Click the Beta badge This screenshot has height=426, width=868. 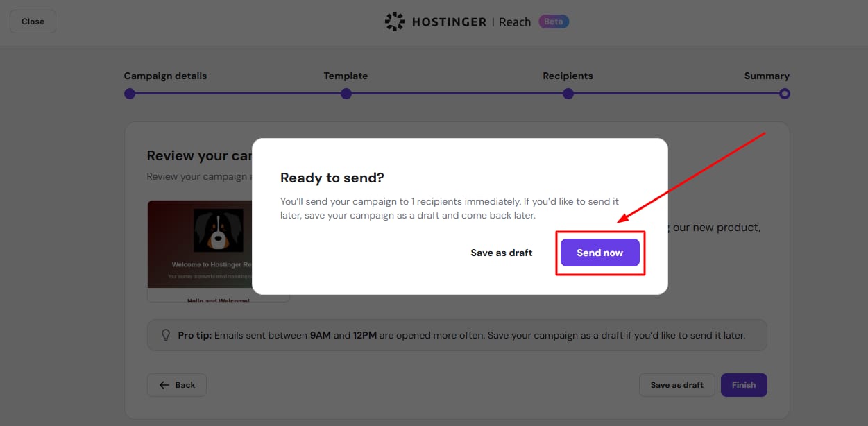click(x=554, y=22)
